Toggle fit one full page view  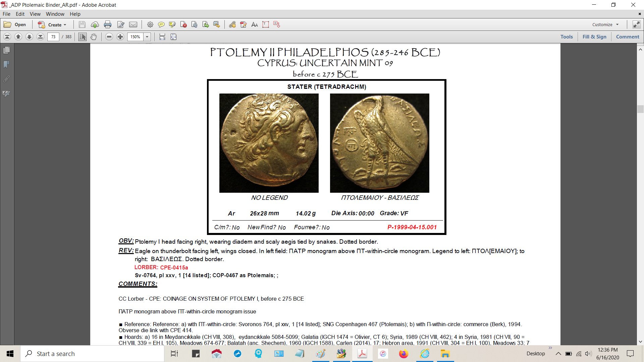(173, 37)
